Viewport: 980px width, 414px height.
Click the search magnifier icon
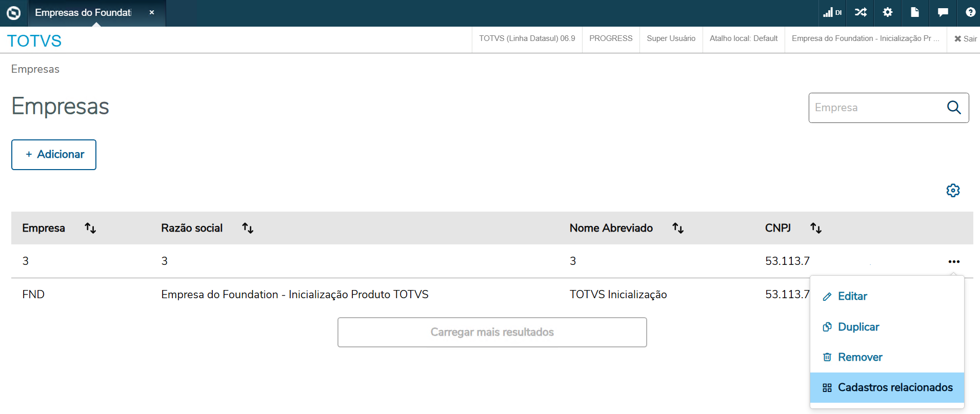954,108
